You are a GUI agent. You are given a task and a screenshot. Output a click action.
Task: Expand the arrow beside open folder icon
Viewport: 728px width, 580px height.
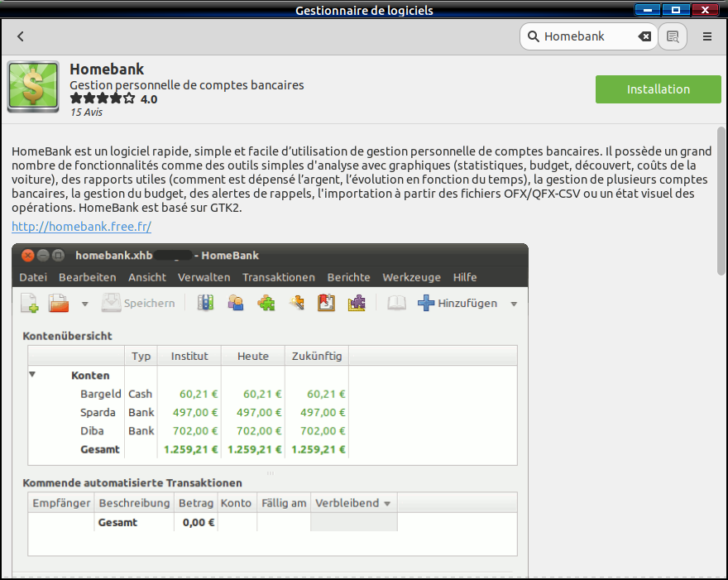coord(85,304)
